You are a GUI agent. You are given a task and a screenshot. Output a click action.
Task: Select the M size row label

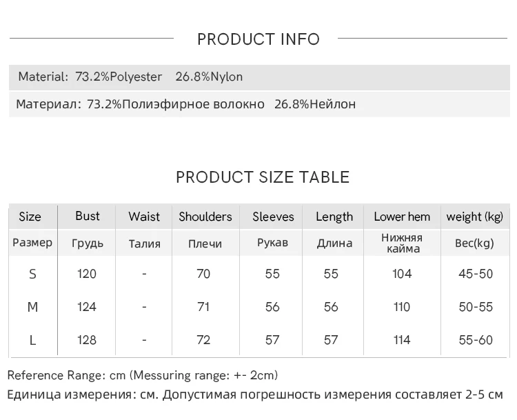pyautogui.click(x=32, y=307)
